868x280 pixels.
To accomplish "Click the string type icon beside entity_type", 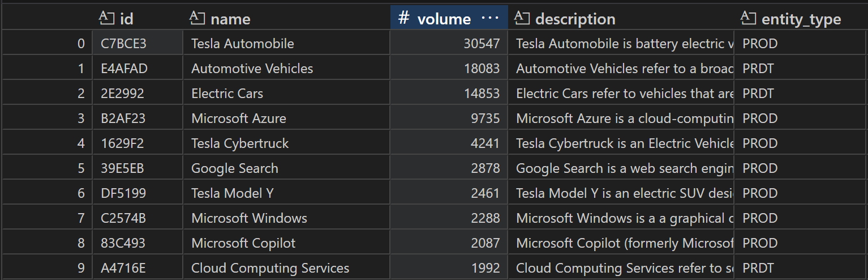I will coord(748,19).
